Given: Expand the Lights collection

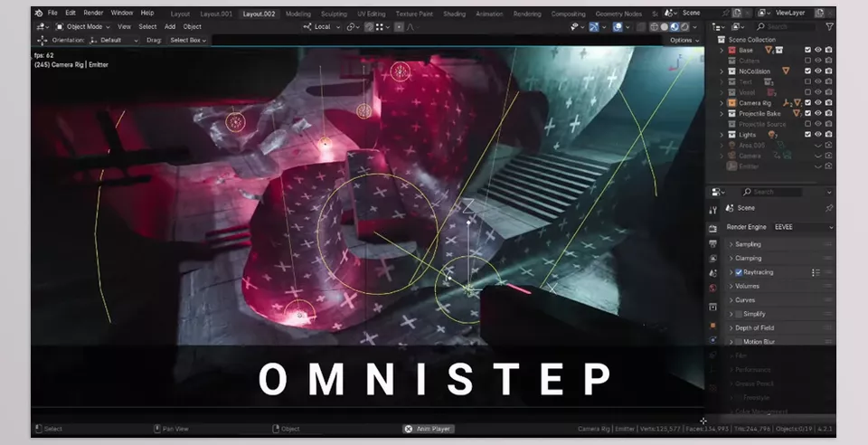Looking at the screenshot, I should [x=722, y=135].
